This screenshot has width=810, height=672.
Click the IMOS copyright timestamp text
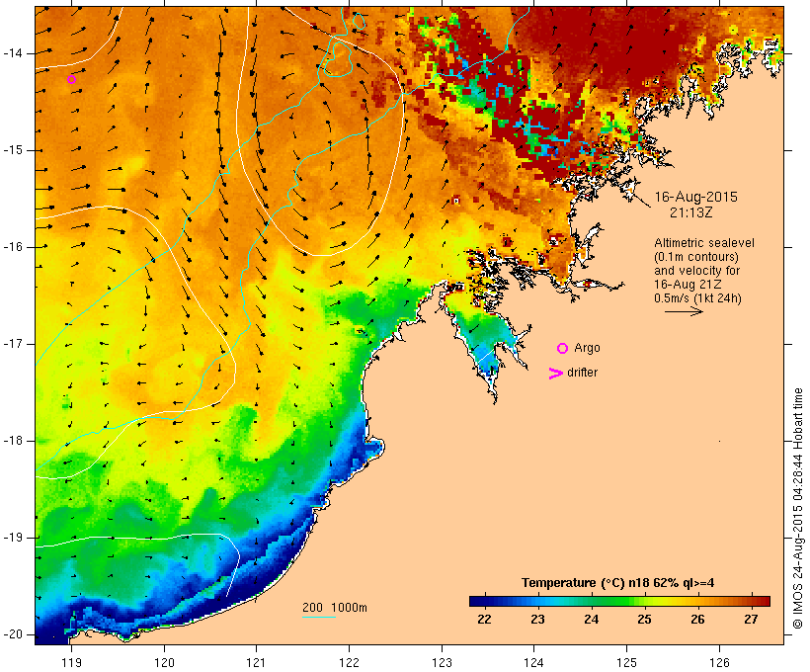pos(798,509)
